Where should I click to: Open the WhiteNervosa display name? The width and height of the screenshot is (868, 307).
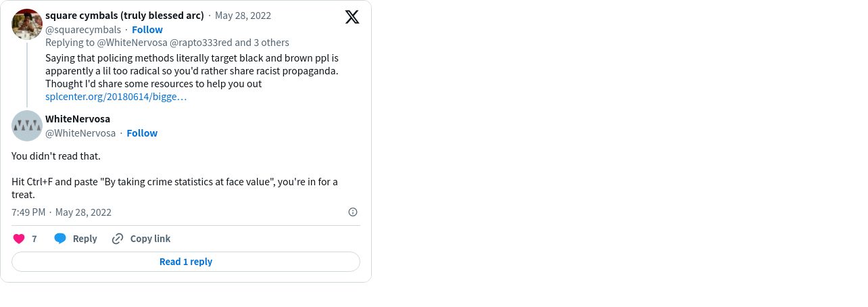click(78, 119)
